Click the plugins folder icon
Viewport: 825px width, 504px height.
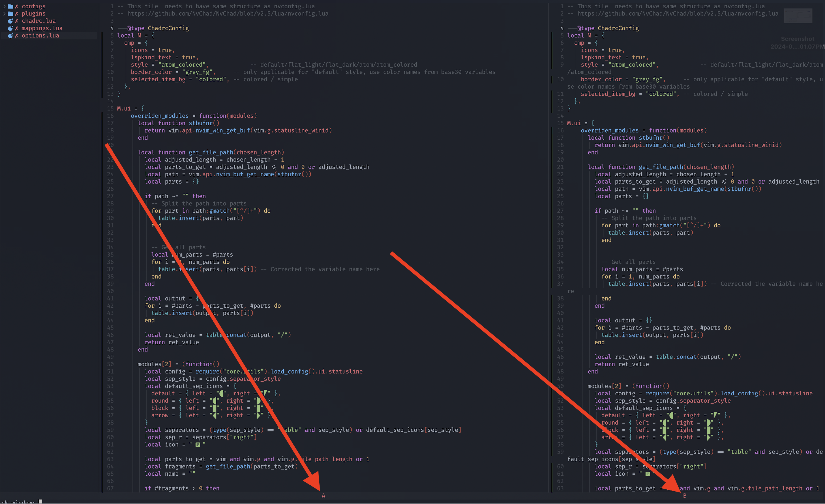(10, 14)
